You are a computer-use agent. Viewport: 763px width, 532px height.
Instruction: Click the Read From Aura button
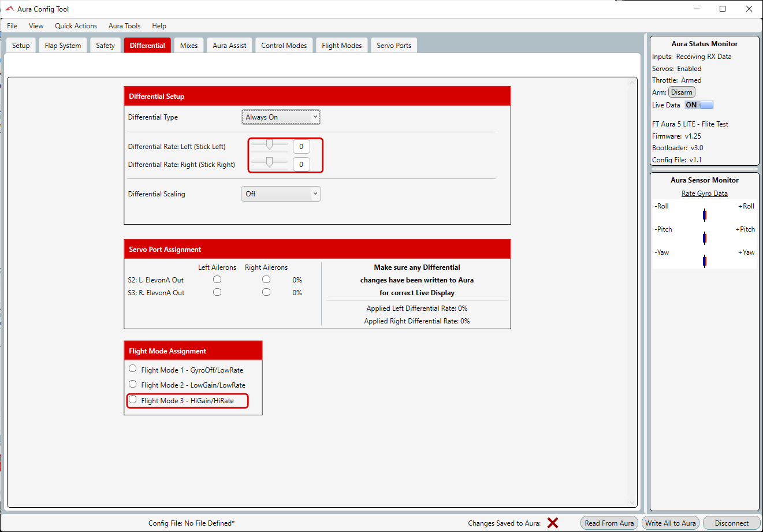[x=609, y=523]
